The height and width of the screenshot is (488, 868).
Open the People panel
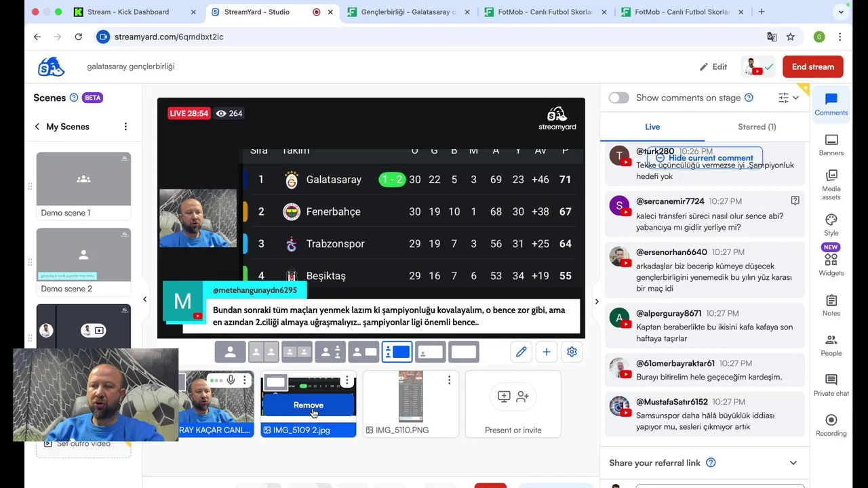(831, 344)
